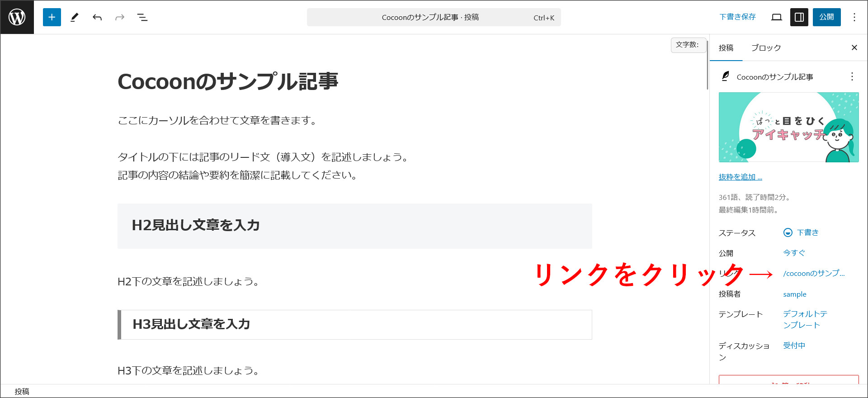Close the settings sidebar
The image size is (868, 398).
(854, 47)
